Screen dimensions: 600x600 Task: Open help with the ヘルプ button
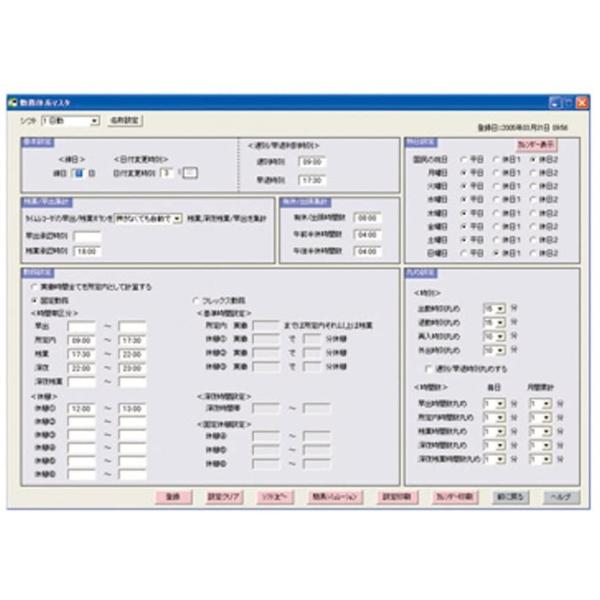562,496
